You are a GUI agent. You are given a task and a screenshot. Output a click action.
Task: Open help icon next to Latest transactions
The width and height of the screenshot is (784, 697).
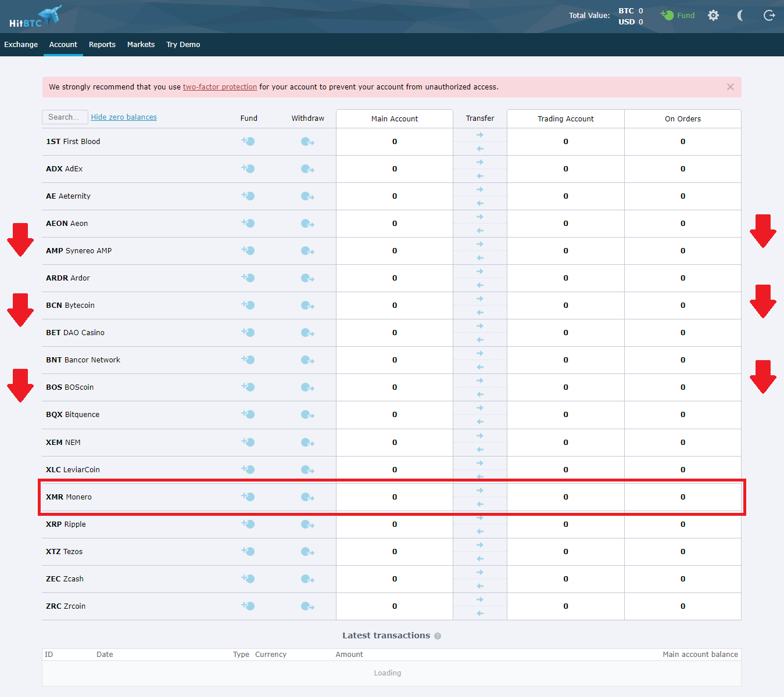tap(438, 636)
